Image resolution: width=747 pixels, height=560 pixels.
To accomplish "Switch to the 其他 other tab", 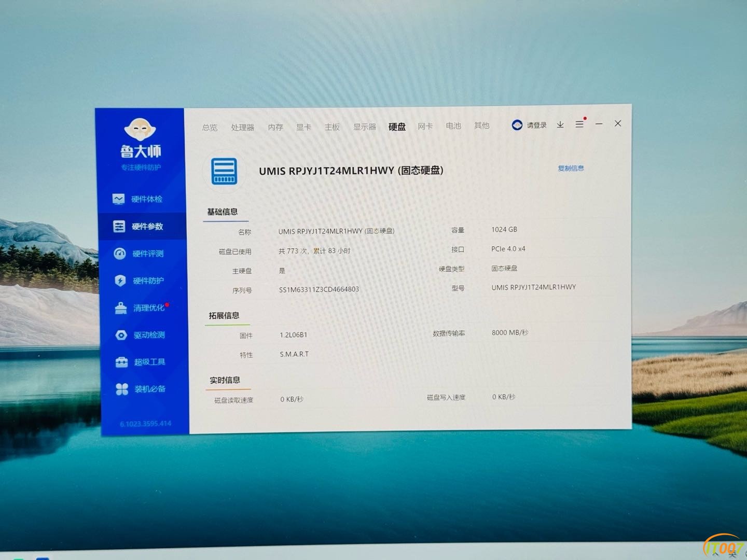I will point(481,125).
